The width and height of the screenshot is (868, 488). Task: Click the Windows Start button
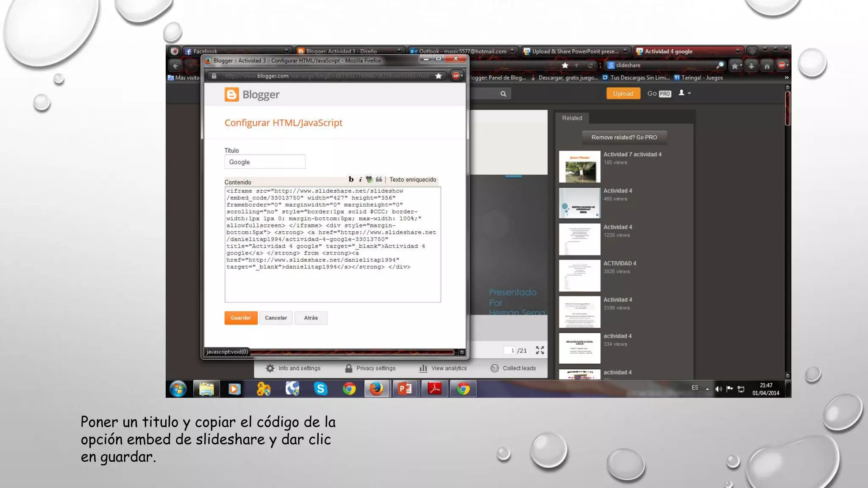pyautogui.click(x=178, y=388)
